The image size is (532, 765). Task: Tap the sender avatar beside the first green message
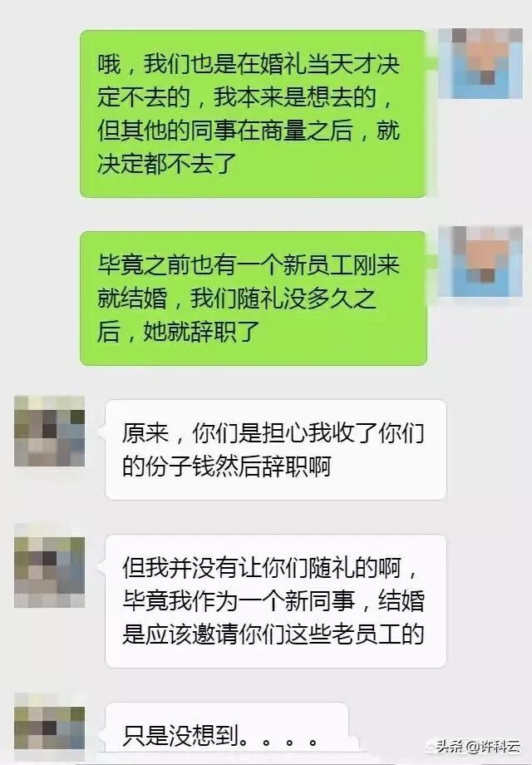[x=480, y=63]
